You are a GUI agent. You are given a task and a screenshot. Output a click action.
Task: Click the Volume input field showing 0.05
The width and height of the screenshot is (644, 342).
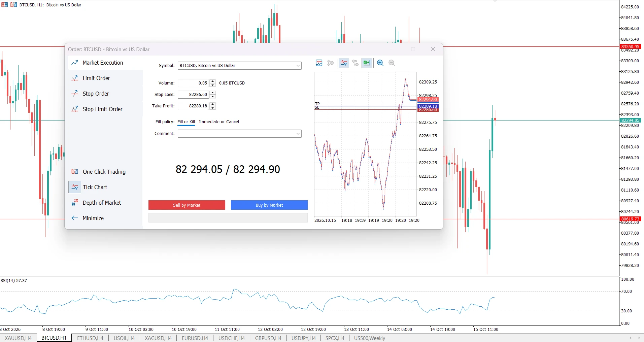(x=194, y=83)
